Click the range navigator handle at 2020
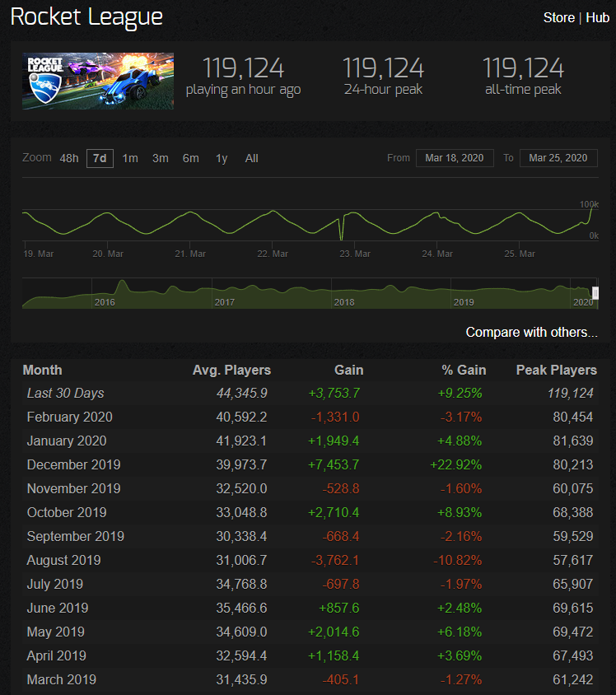This screenshot has height=695, width=616. coord(595,293)
